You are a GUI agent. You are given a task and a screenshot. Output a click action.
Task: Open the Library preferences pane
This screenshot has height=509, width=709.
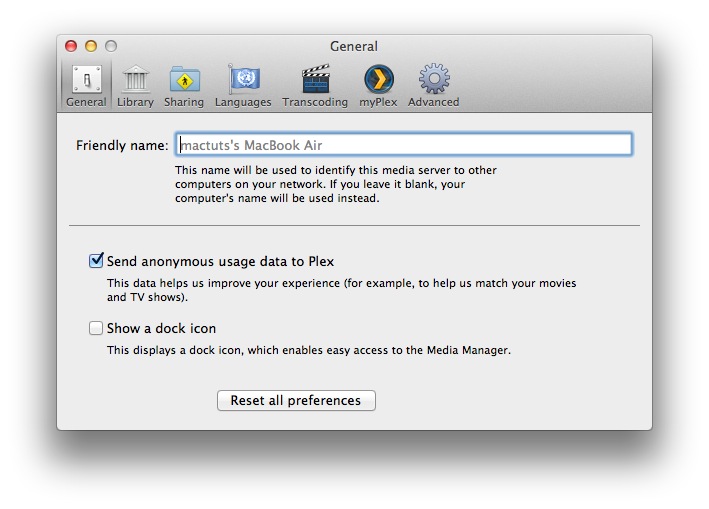[x=135, y=86]
